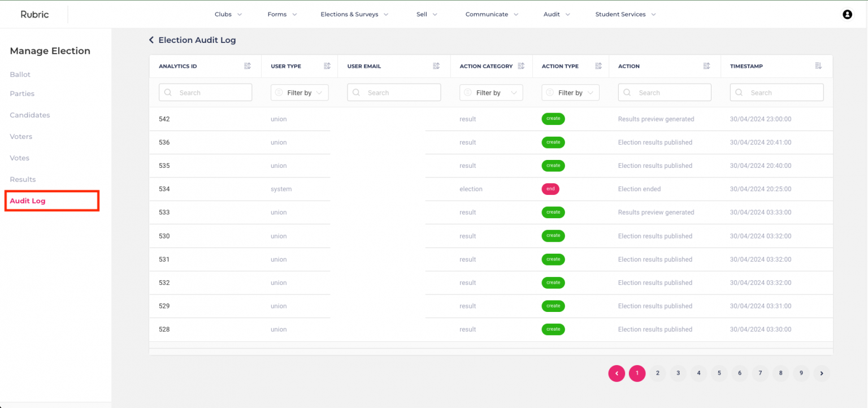This screenshot has width=868, height=408.
Task: Sort the Timestamp column via its icon
Action: click(818, 66)
